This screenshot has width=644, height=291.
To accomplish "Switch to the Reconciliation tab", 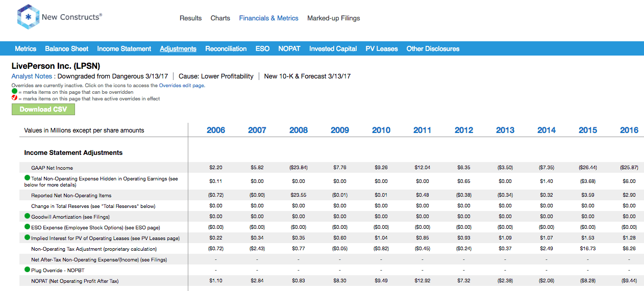I will (226, 49).
